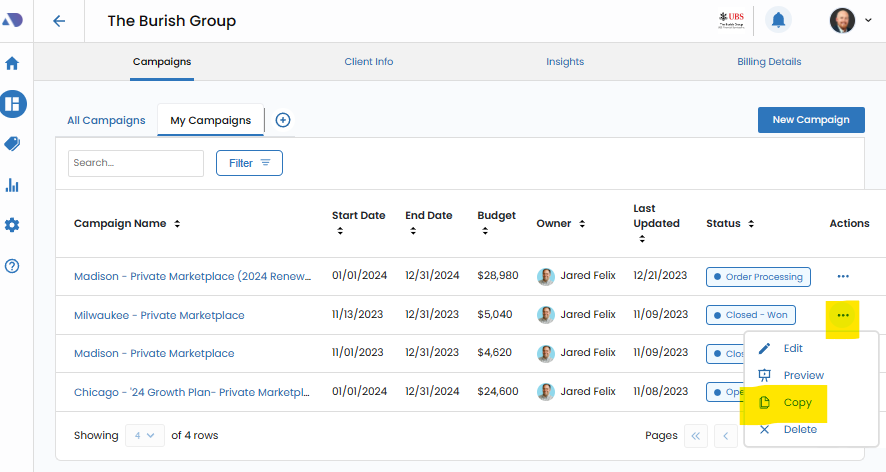The width and height of the screenshot is (886, 472).
Task: Open the settings gear in sidebar
Action: click(13, 225)
